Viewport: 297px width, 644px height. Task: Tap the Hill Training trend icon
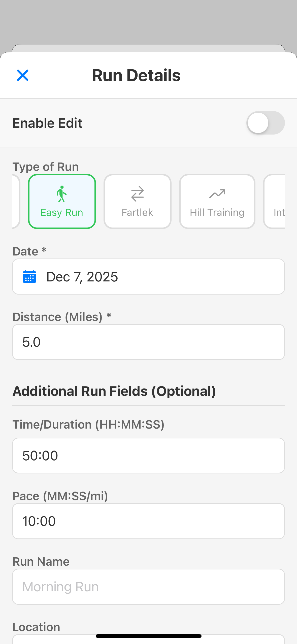[x=217, y=194]
